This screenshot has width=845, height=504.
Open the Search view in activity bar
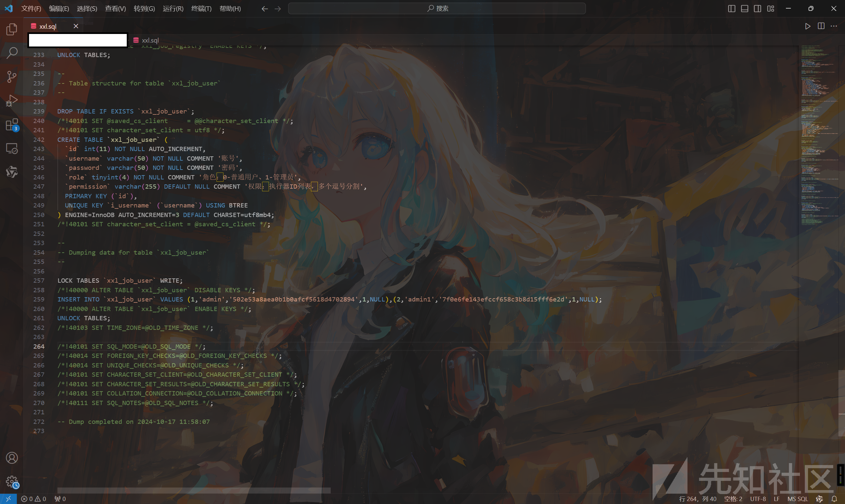point(12,53)
